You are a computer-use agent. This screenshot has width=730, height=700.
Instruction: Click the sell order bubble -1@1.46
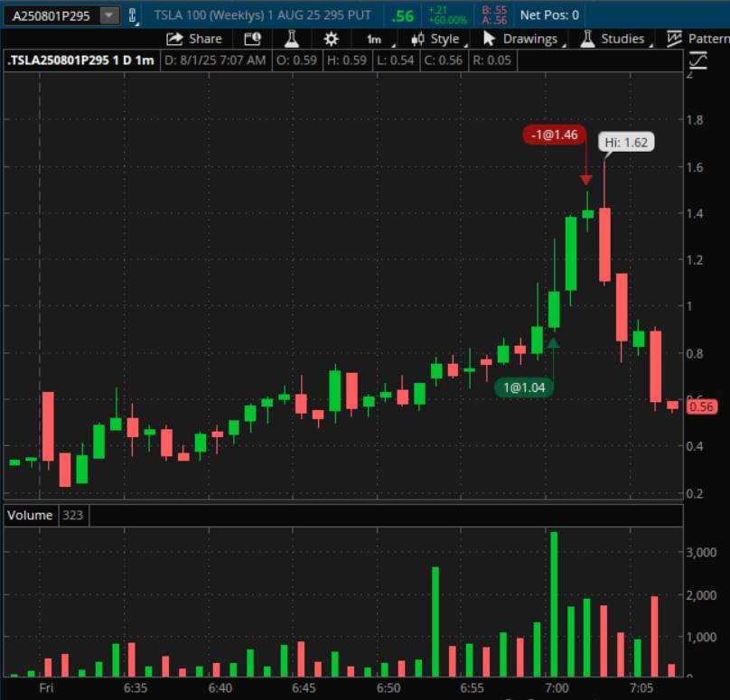click(554, 135)
